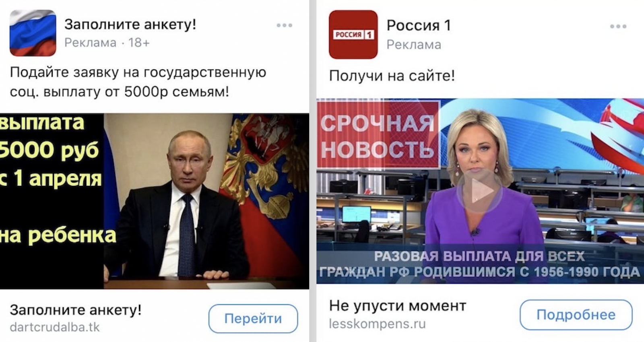Open the Россия 1 advertiser name

click(x=419, y=25)
